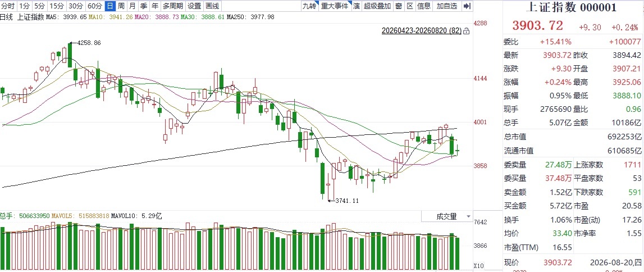Click the 市盈 20.58 value

tap(632, 206)
